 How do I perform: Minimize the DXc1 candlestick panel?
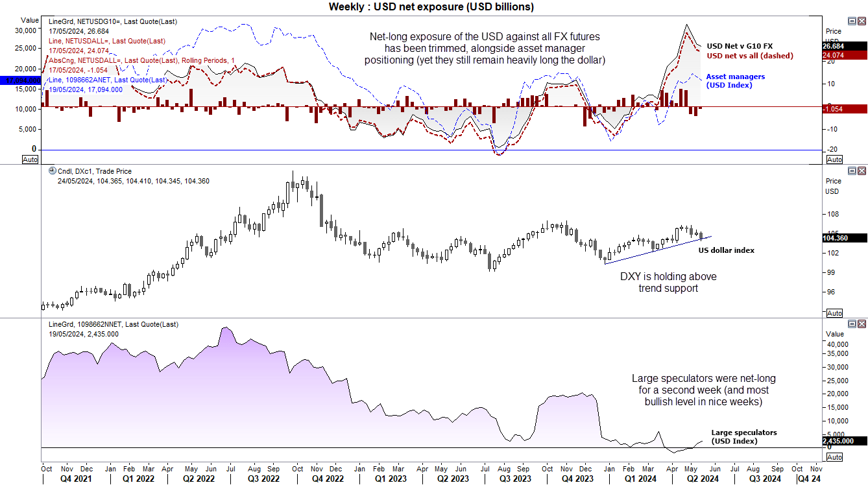(852, 171)
